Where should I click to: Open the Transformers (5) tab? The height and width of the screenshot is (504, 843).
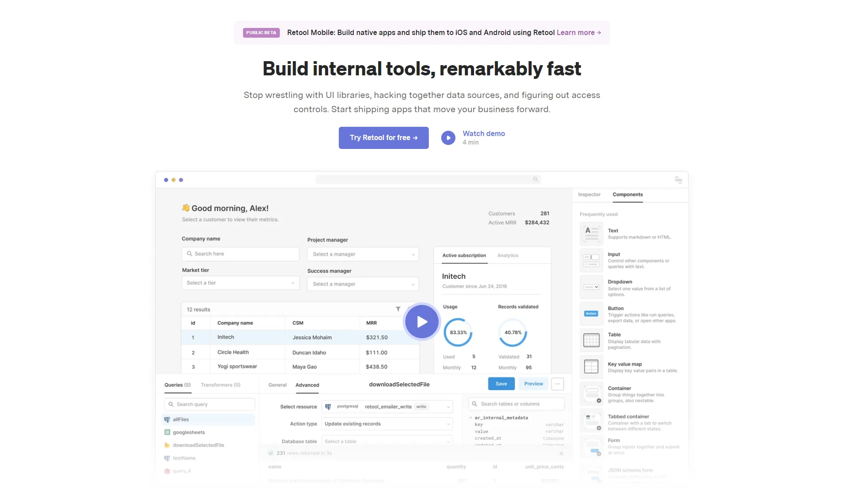220,385
